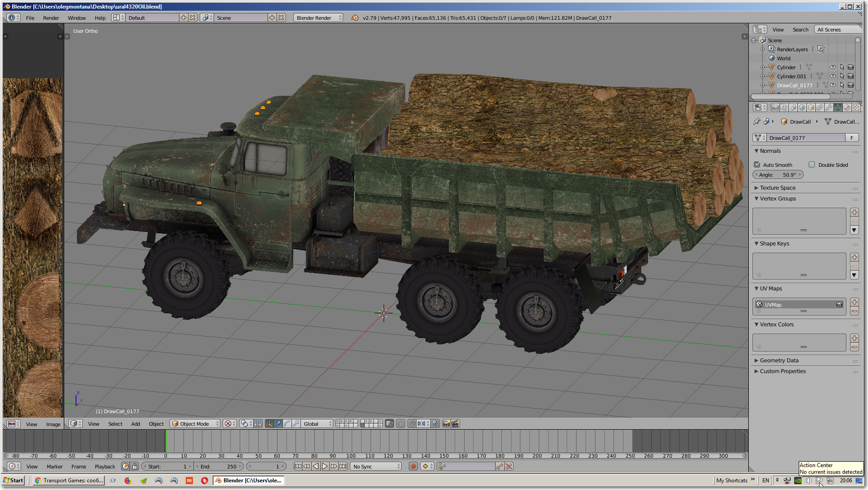Open the File menu
This screenshot has height=490, width=868.
tap(30, 18)
